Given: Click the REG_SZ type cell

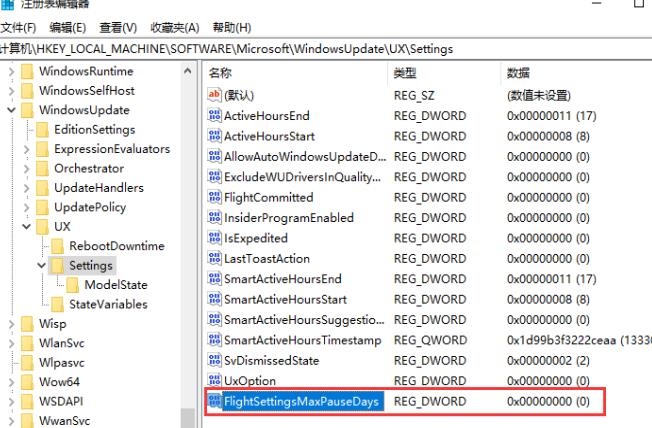Looking at the screenshot, I should [414, 96].
